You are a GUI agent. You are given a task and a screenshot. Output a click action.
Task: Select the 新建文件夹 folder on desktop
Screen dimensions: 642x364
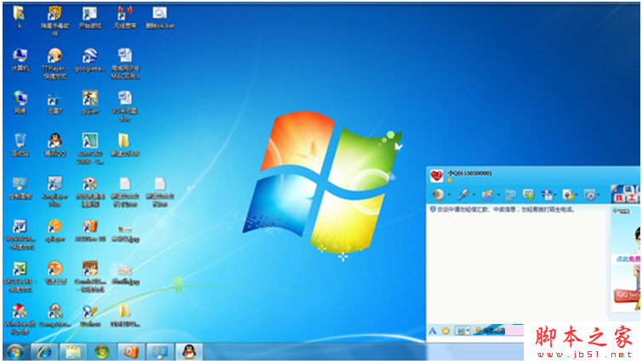[x=125, y=145]
